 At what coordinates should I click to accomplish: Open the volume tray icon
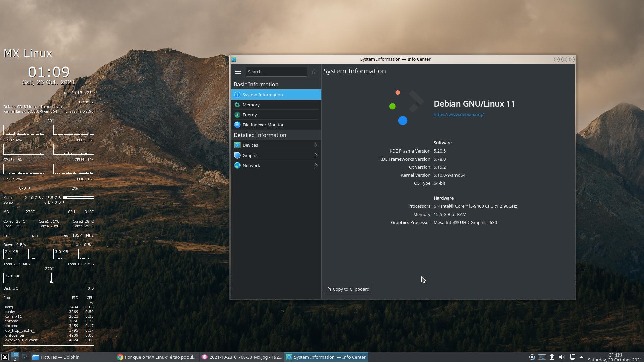pos(562,357)
